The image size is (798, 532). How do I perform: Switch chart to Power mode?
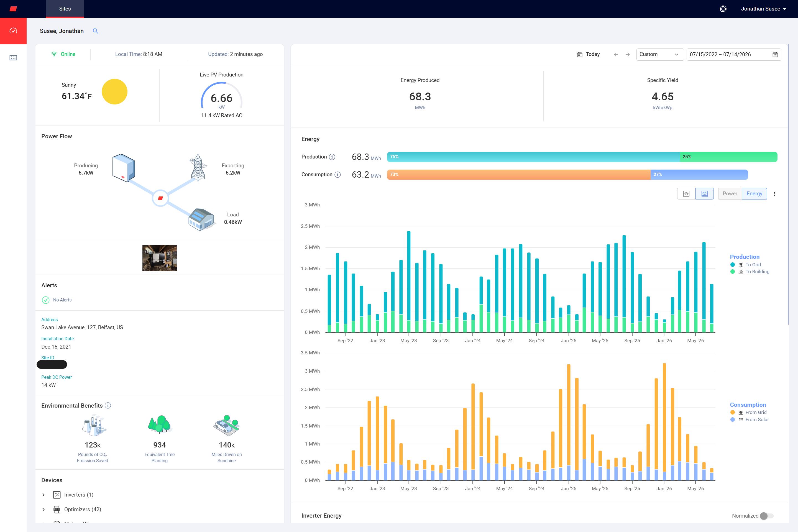730,194
